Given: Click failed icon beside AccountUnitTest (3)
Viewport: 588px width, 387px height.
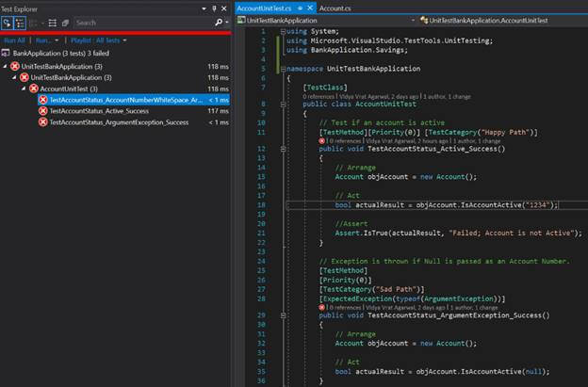Looking at the screenshot, I should coord(34,89).
